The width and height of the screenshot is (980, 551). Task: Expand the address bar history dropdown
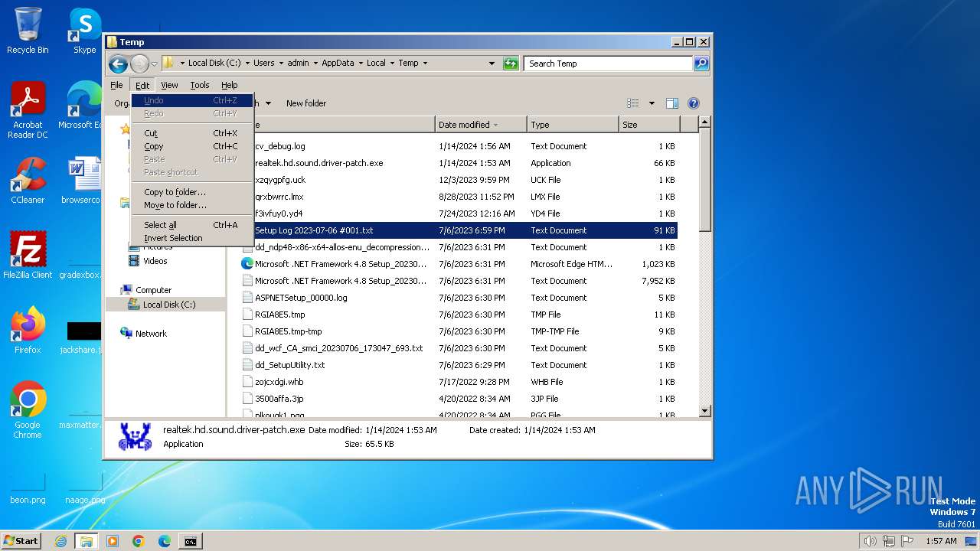tap(492, 64)
